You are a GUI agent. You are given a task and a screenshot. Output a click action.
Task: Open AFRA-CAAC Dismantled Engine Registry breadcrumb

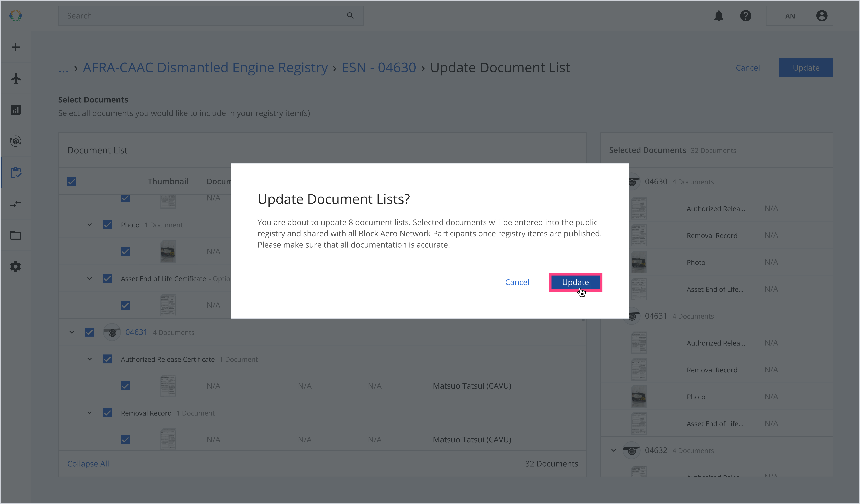point(205,68)
